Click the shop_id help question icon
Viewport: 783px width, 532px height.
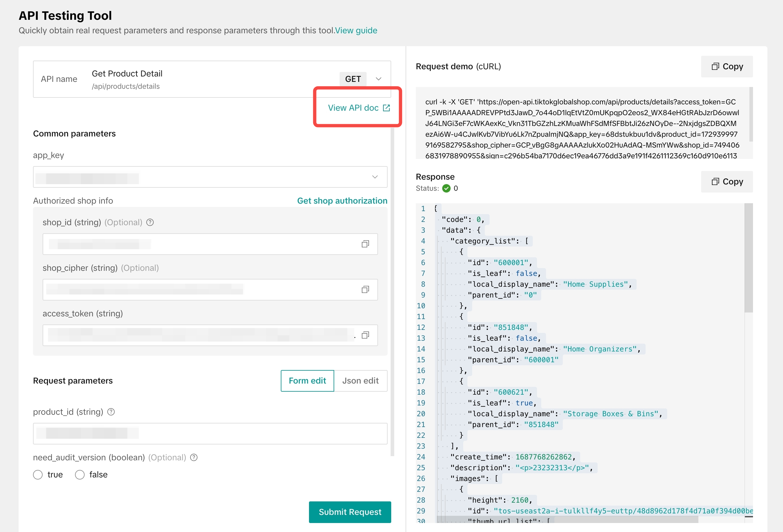pyautogui.click(x=150, y=222)
